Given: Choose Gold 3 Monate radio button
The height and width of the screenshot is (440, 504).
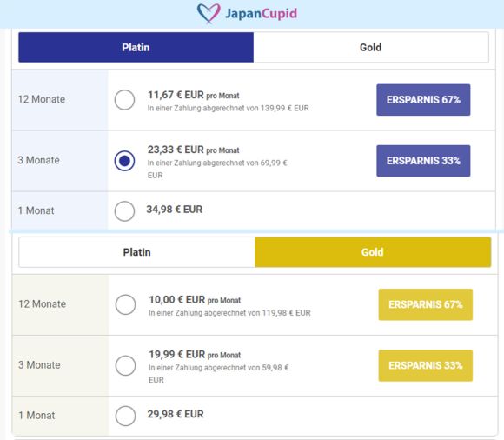Looking at the screenshot, I should click(125, 365).
